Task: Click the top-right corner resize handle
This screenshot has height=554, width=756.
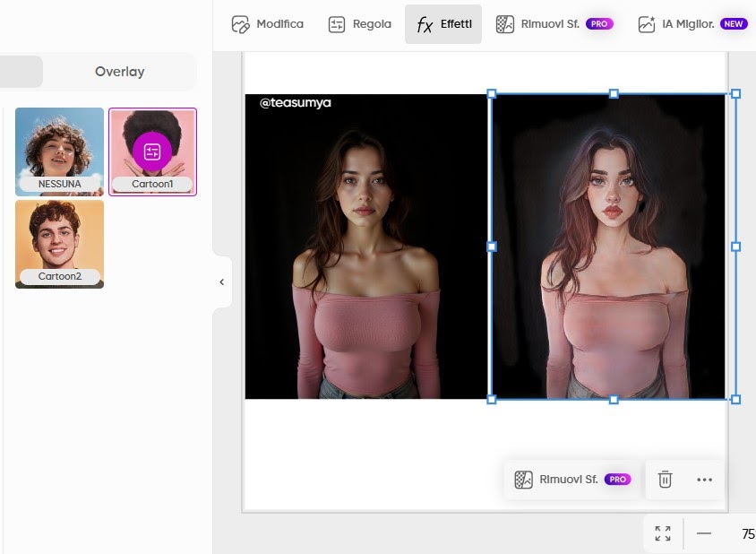Action: point(736,93)
